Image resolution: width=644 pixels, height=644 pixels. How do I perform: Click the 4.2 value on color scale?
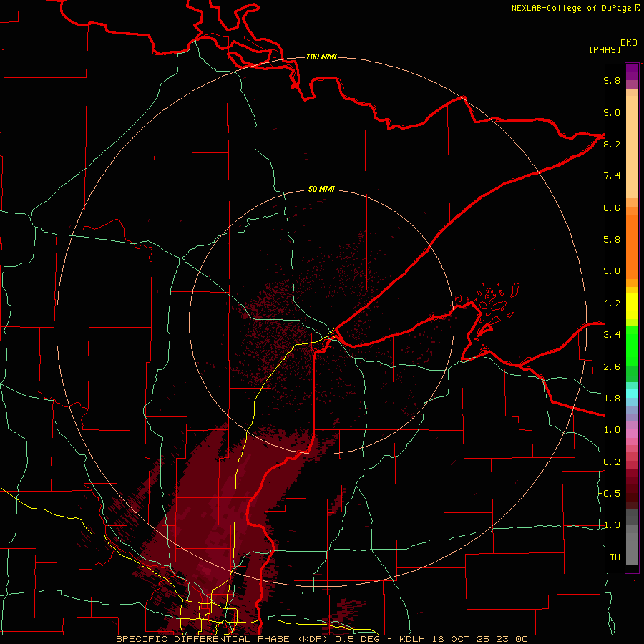[x=612, y=303]
